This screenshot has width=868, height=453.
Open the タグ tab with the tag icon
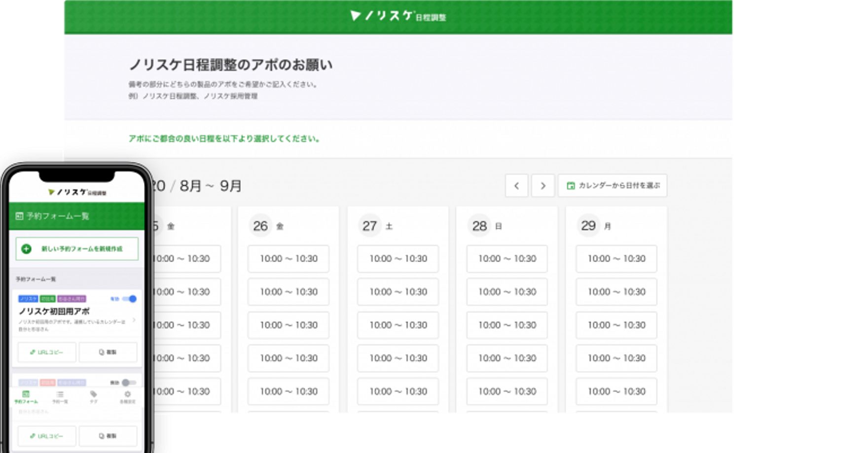[x=94, y=397]
